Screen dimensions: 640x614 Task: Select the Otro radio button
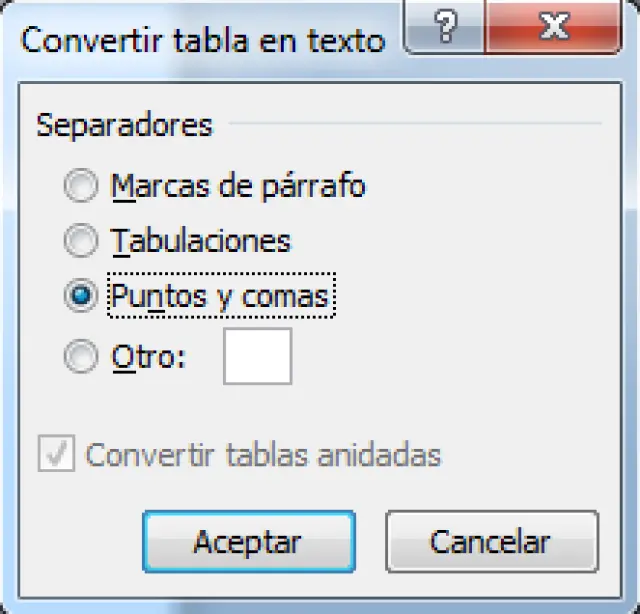point(80,357)
